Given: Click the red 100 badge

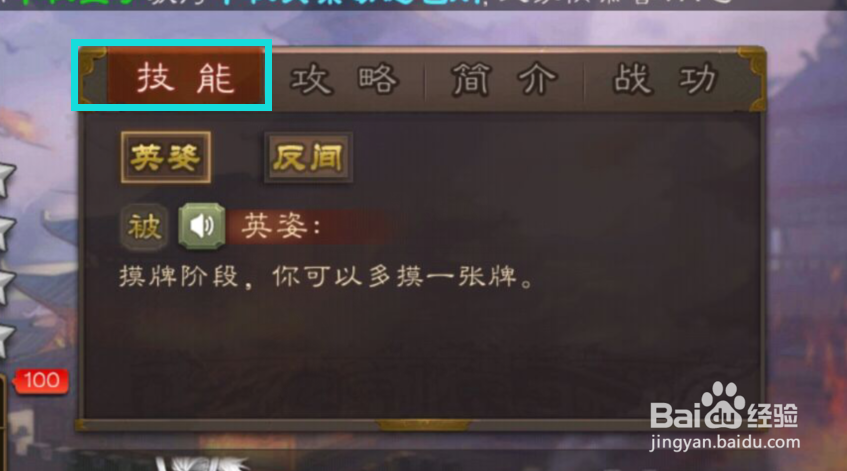Looking at the screenshot, I should click(x=41, y=381).
